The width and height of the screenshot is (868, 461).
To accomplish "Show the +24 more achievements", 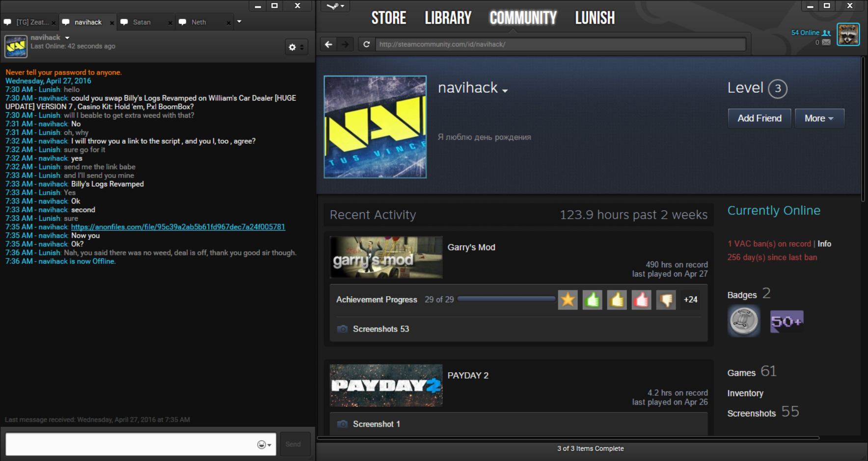I will [690, 300].
